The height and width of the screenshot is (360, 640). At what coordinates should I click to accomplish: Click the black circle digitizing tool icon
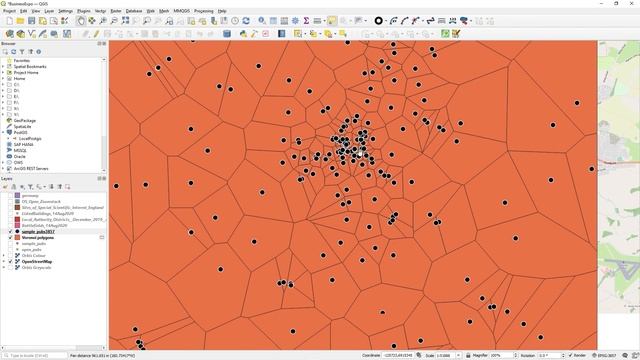[x=378, y=21]
